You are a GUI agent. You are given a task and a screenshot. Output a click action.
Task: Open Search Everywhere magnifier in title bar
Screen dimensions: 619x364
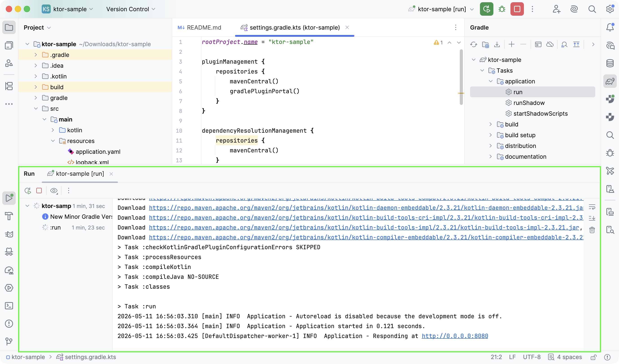pyautogui.click(x=592, y=9)
